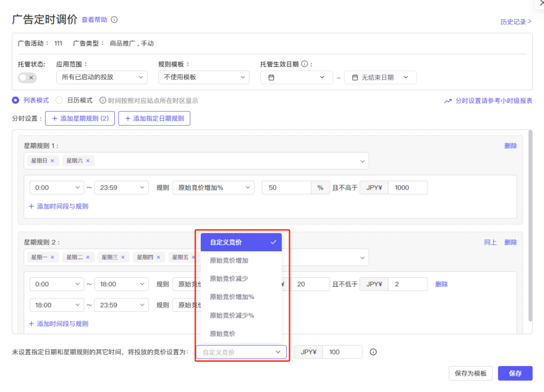Click the percentage field containing 50
Image resolution: width=544 pixels, height=392 pixels.
coord(286,188)
